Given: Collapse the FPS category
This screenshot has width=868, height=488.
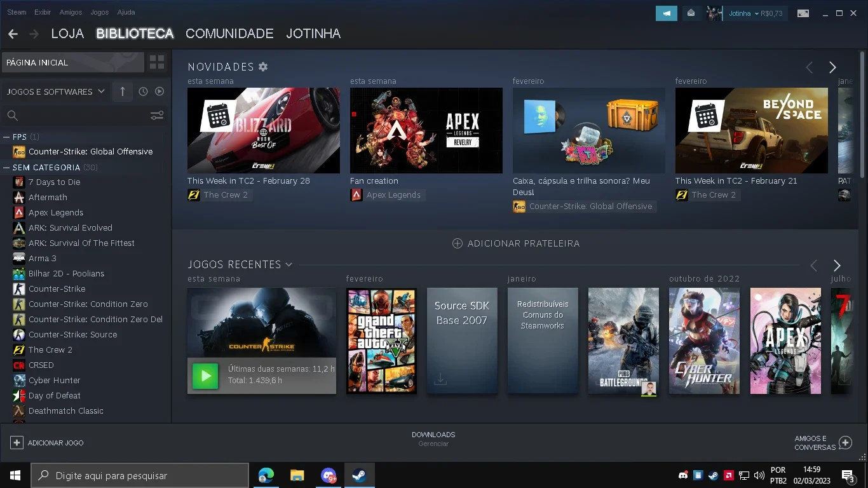Looking at the screenshot, I should pyautogui.click(x=6, y=137).
